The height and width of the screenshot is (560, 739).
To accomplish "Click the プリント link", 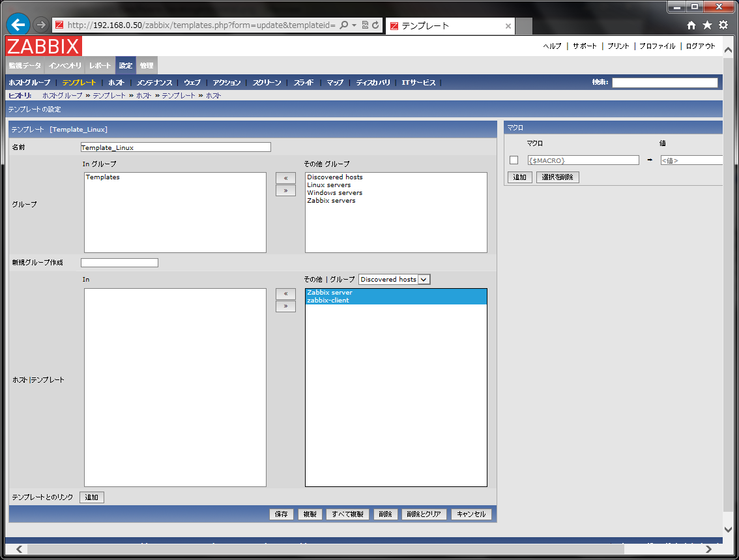I will 618,46.
